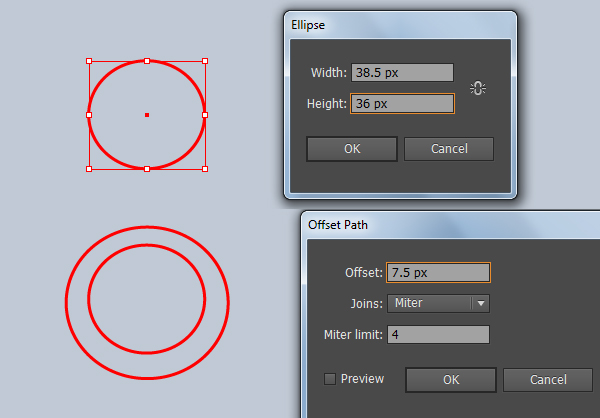Confirm Offset Path dialog with OK
This screenshot has height=418, width=600.
(x=451, y=380)
